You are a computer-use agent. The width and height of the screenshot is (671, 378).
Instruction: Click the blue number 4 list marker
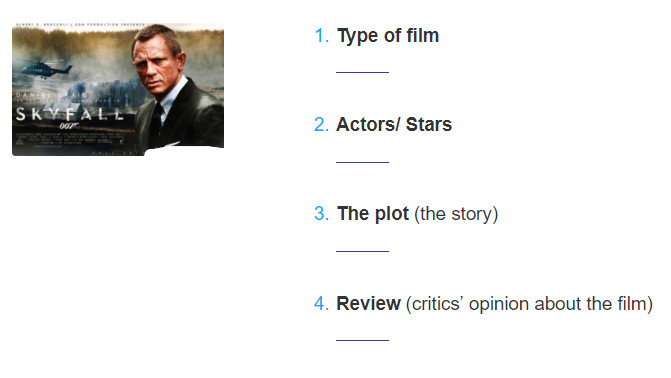click(321, 304)
